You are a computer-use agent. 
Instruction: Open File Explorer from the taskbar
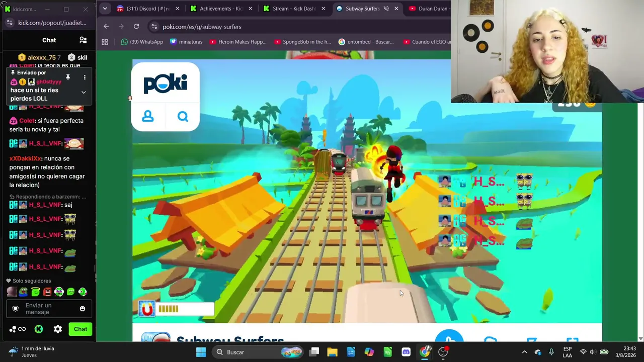click(x=332, y=352)
